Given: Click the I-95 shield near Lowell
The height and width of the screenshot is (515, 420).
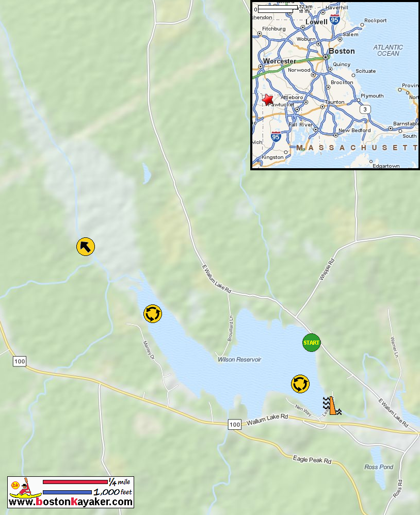Looking at the screenshot, I should 335,20.
